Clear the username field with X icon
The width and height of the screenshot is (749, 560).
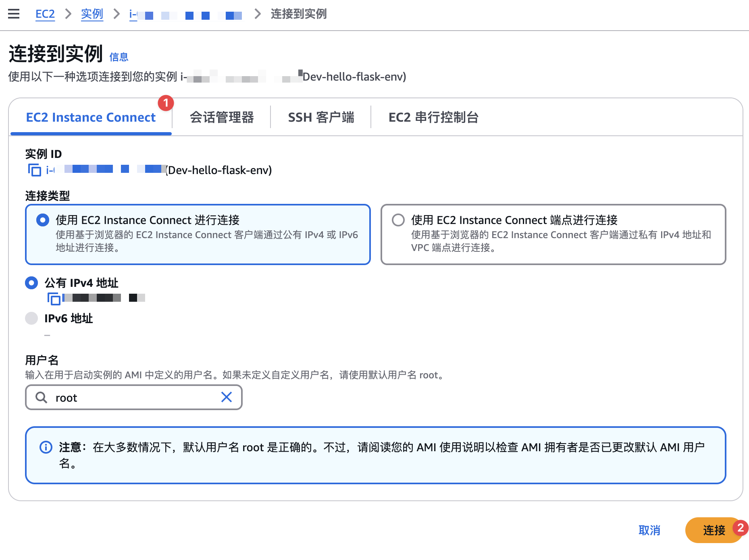tap(227, 397)
